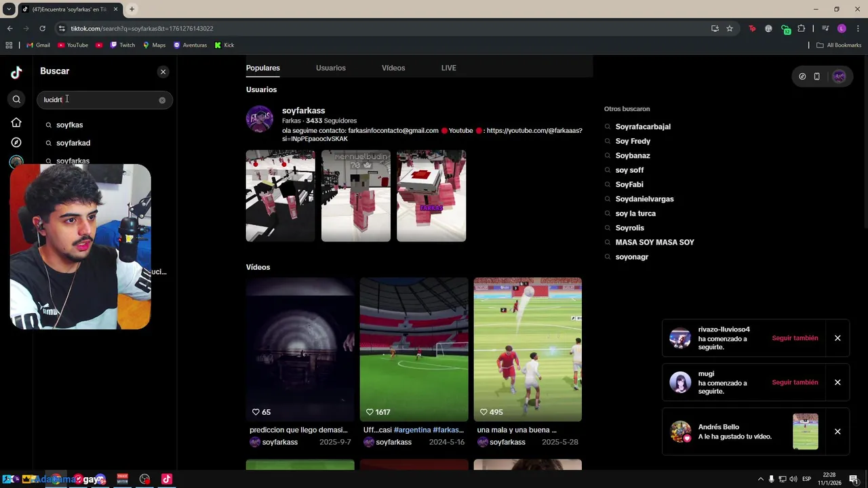Click the install app icon in address bar
This screenshot has width=868, height=488.
point(715,28)
